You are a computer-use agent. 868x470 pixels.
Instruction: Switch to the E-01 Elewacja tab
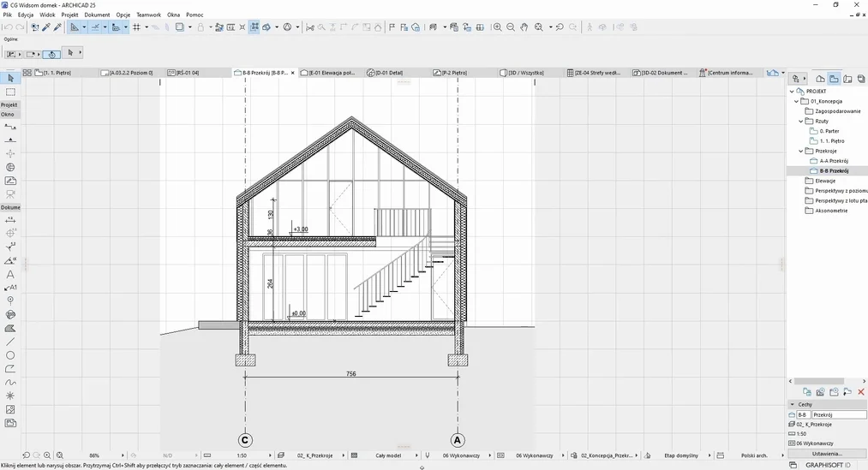332,73
